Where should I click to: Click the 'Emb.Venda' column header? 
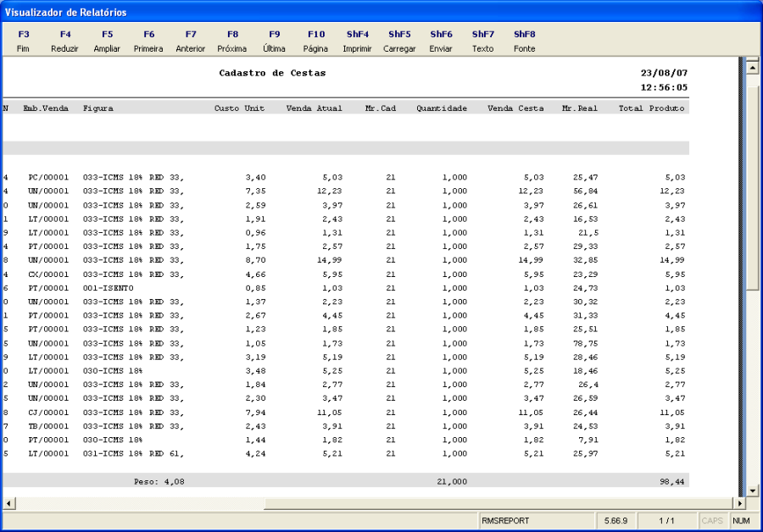[x=46, y=108]
